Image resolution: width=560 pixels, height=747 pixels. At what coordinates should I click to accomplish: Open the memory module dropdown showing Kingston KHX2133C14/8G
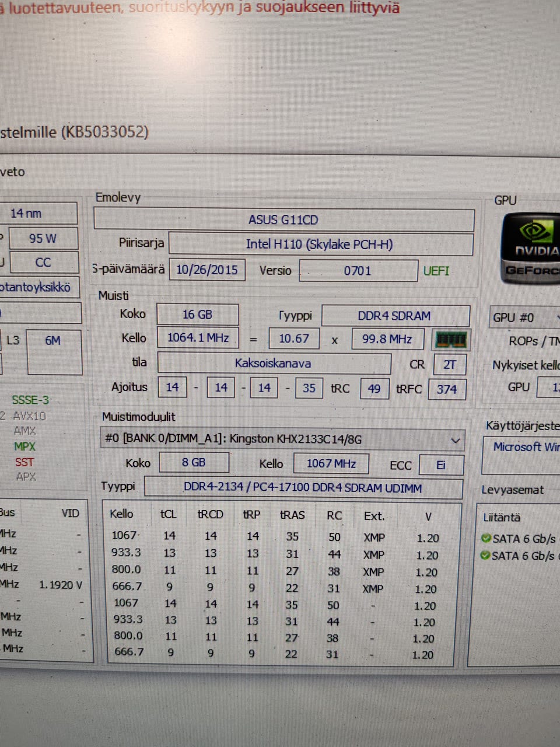tap(282, 439)
